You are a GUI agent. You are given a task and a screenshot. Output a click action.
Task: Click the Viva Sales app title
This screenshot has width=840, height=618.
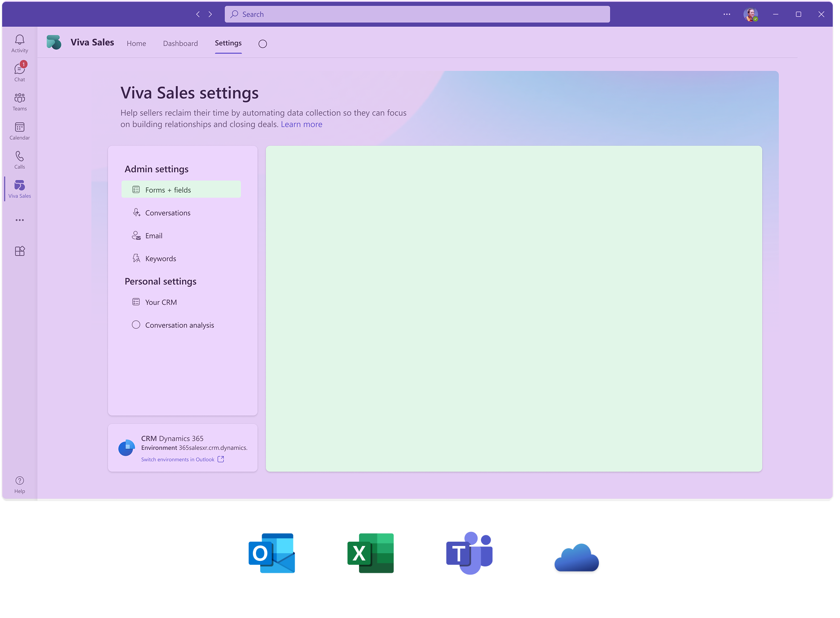pyautogui.click(x=92, y=42)
